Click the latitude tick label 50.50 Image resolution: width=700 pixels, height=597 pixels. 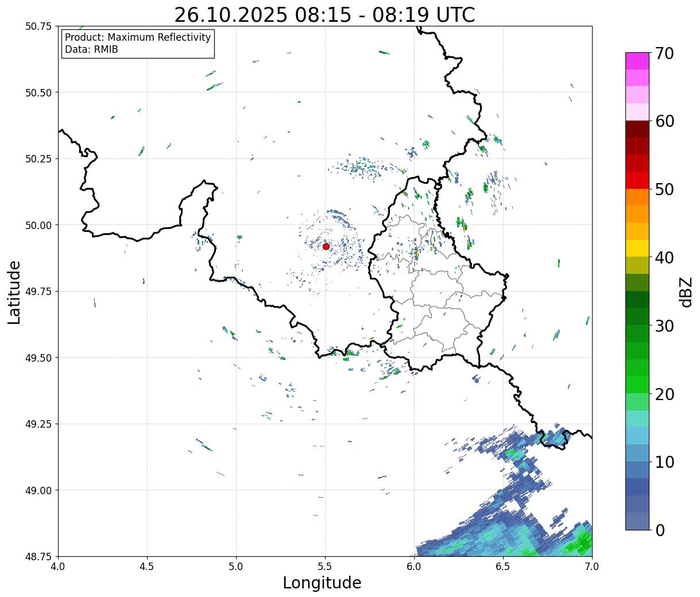tap(38, 92)
